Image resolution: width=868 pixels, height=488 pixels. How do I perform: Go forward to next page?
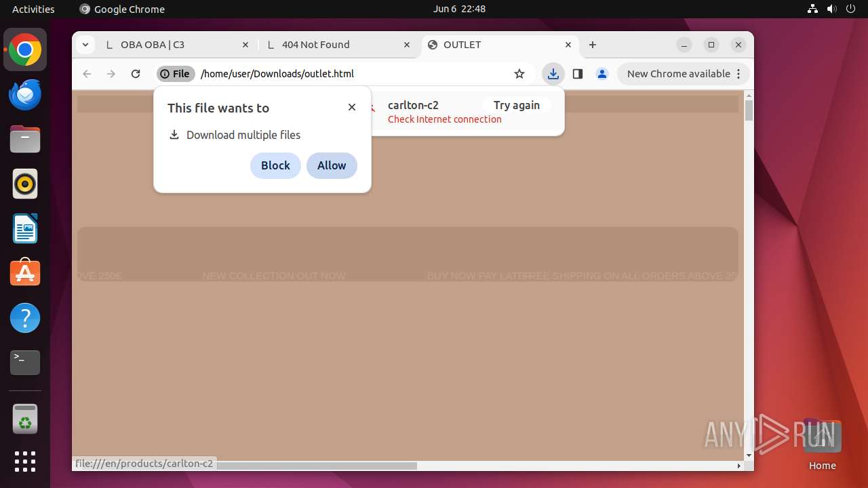(111, 74)
